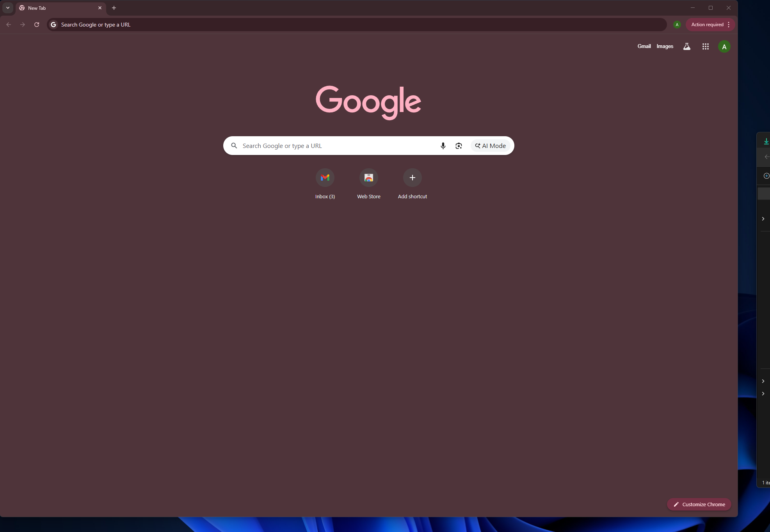Expand the first chevron in side panel

tap(763, 219)
